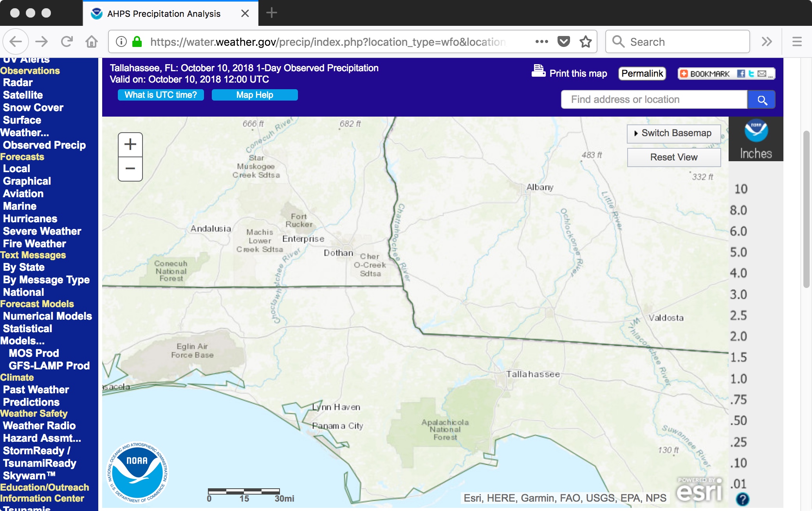The image size is (812, 511).
Task: Save page to Pocket icon
Action: coord(564,41)
